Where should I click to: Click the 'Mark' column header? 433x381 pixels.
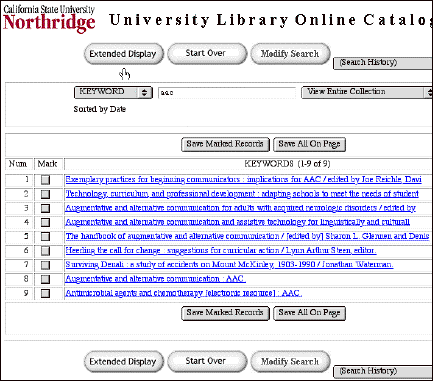tap(47, 164)
